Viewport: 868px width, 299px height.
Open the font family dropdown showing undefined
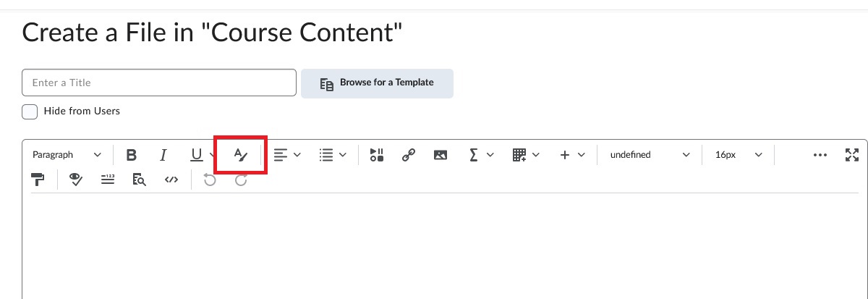(650, 154)
